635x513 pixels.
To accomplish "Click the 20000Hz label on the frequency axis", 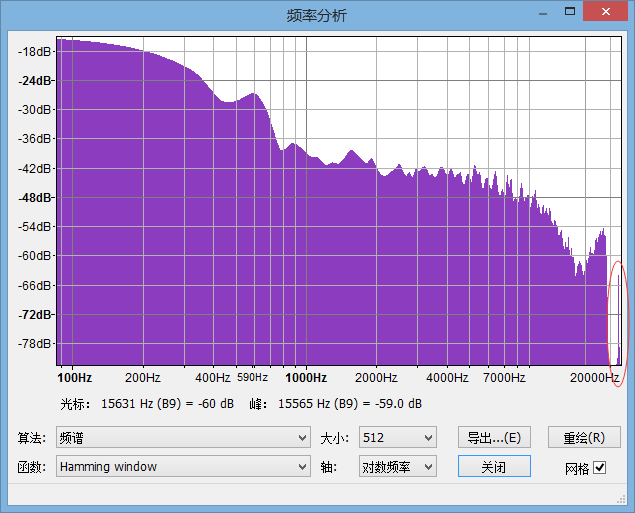I will click(x=594, y=378).
